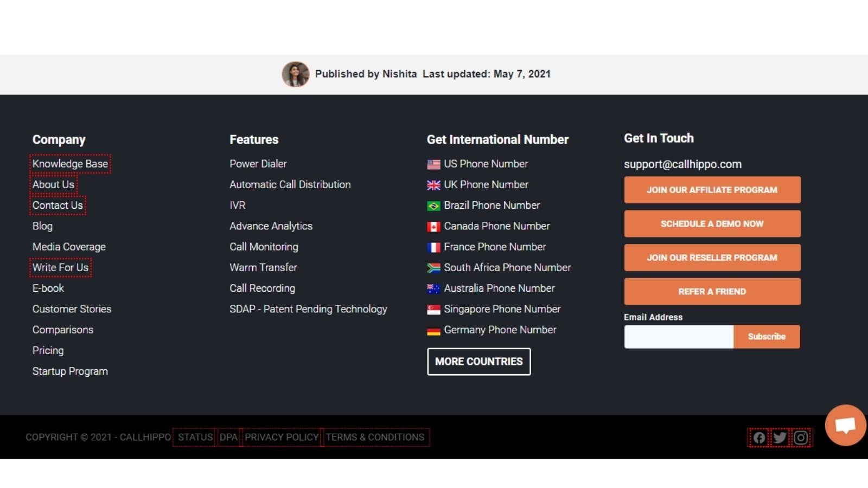Go to About Us page
This screenshot has height=488, width=868.
click(x=53, y=184)
